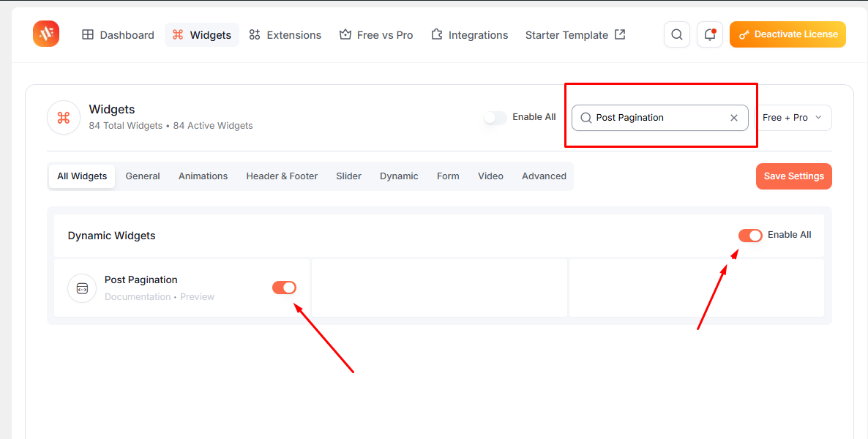Click the search icon button in header

(x=676, y=34)
